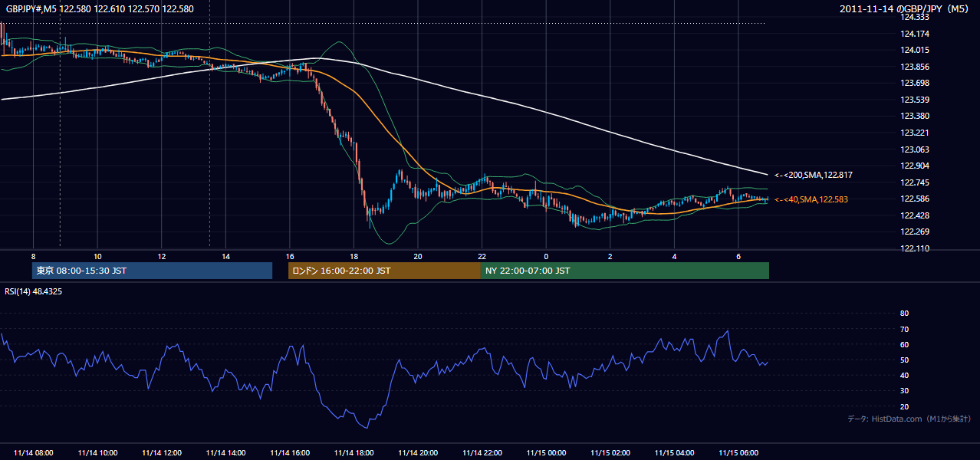Click the 11/15 00:00 bottom time label
The height and width of the screenshot is (460, 980).
[x=546, y=453]
